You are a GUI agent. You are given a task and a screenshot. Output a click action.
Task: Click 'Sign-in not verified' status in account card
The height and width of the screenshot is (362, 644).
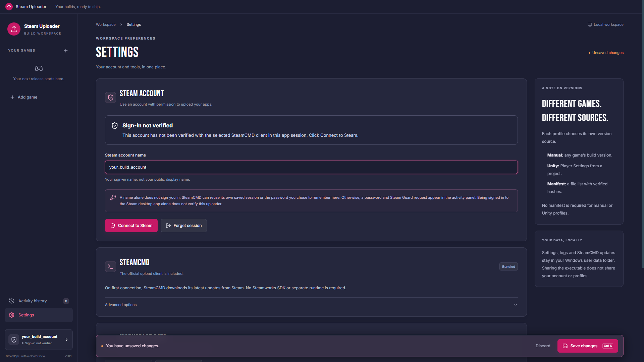tap(39, 343)
